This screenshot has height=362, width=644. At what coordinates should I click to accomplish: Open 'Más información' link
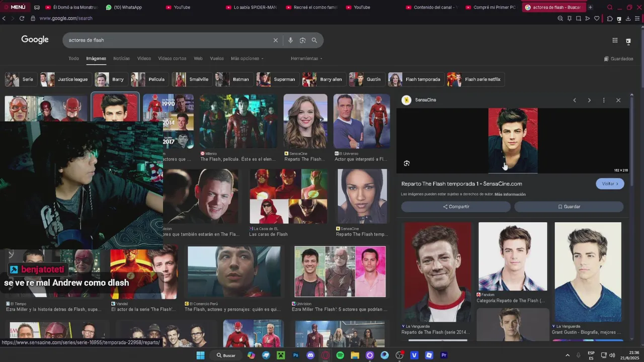click(510, 194)
